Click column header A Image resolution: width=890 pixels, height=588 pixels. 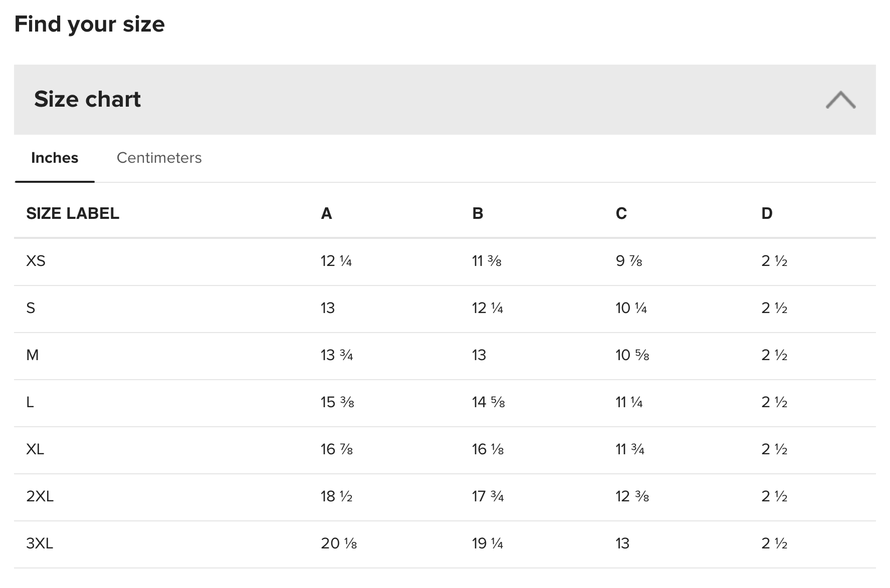(x=326, y=213)
